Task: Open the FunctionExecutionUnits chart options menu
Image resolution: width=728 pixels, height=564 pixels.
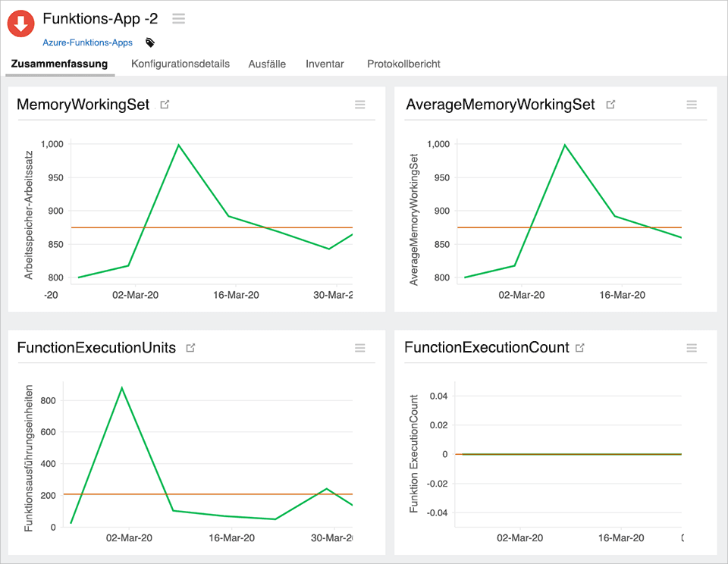Action: coord(360,348)
